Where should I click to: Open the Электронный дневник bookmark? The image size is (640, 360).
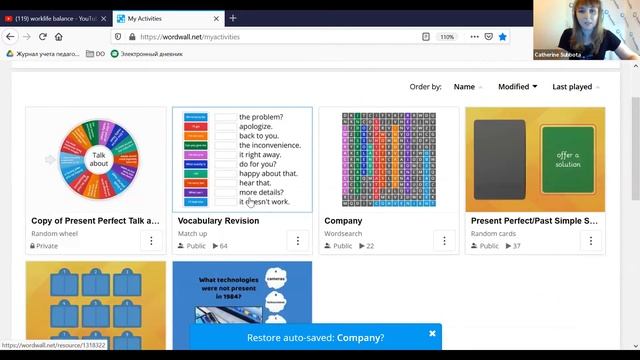click(x=147, y=54)
